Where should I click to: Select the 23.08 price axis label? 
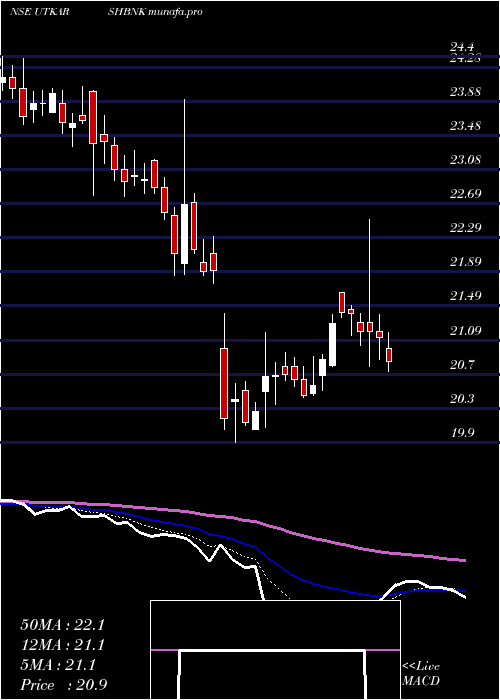[465, 160]
